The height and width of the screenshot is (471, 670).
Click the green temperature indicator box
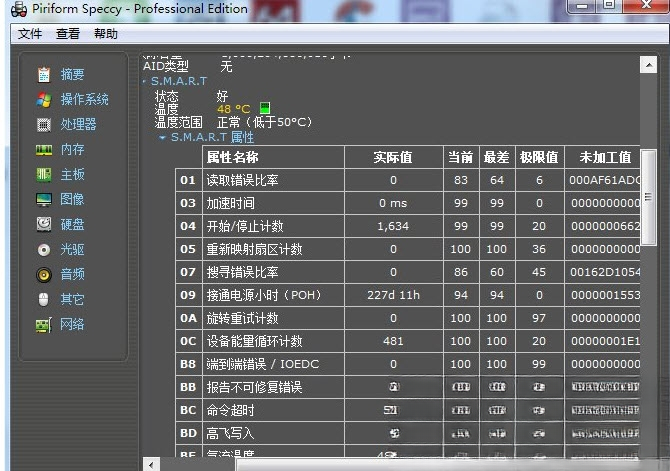(x=265, y=108)
